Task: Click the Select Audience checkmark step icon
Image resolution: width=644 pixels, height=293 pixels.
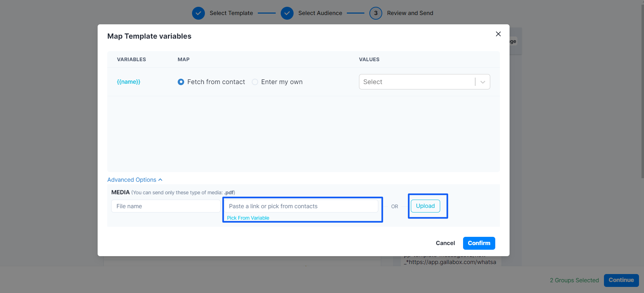Action: [287, 13]
